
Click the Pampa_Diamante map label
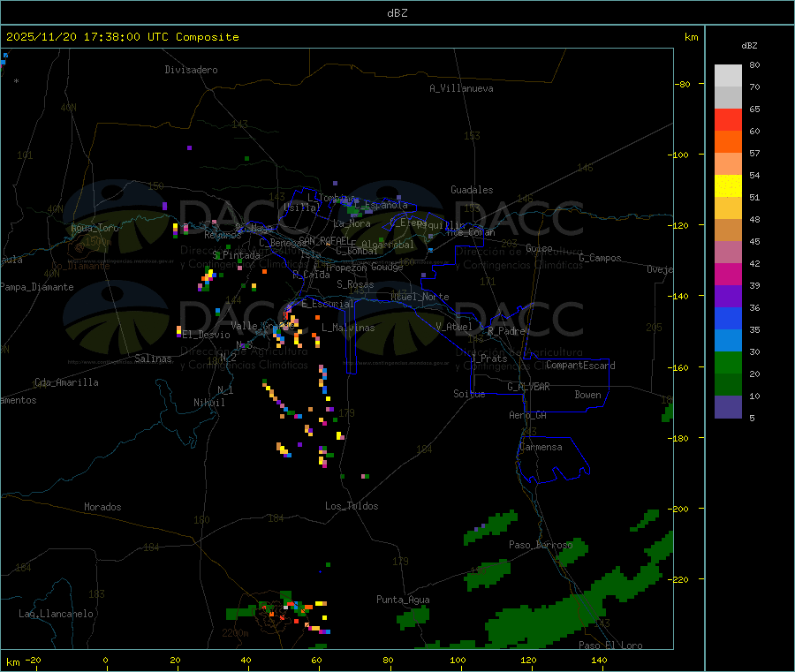pos(37,287)
